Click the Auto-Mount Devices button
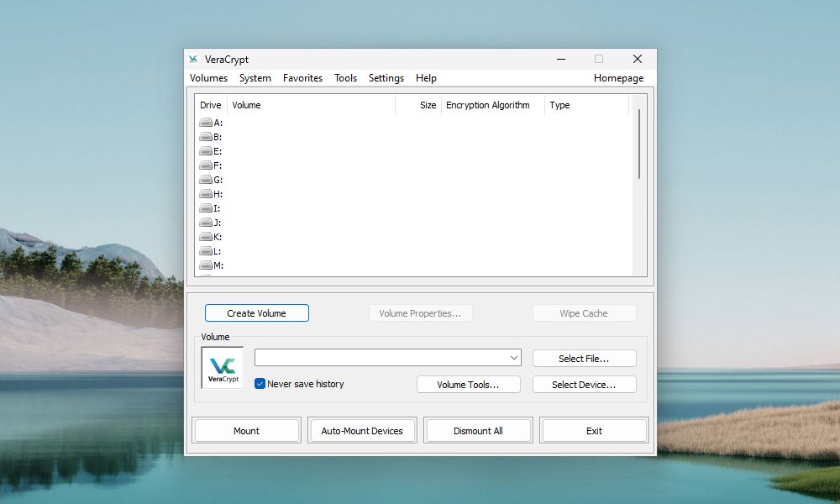 [362, 431]
